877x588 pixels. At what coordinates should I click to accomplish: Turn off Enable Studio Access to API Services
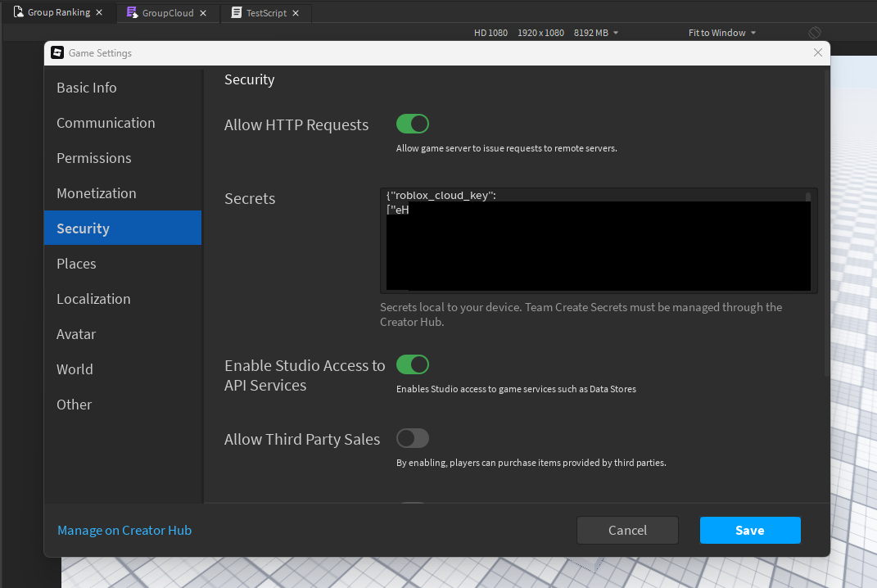click(x=413, y=364)
